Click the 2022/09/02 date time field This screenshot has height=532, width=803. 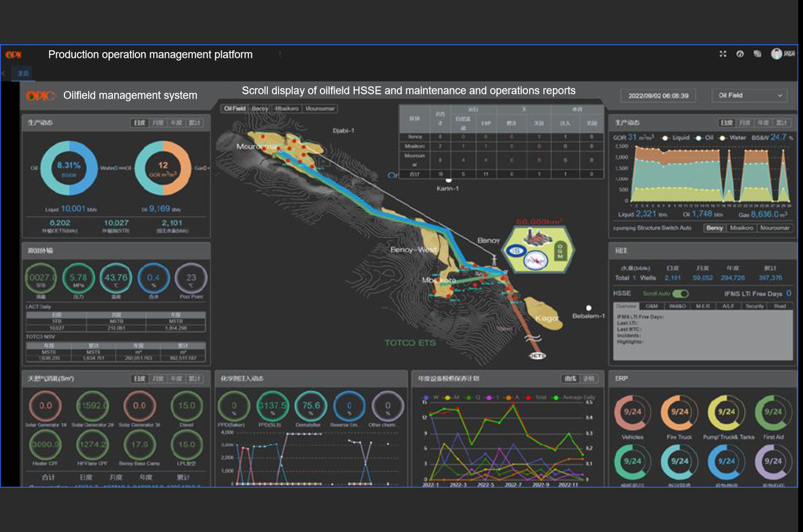tap(658, 96)
